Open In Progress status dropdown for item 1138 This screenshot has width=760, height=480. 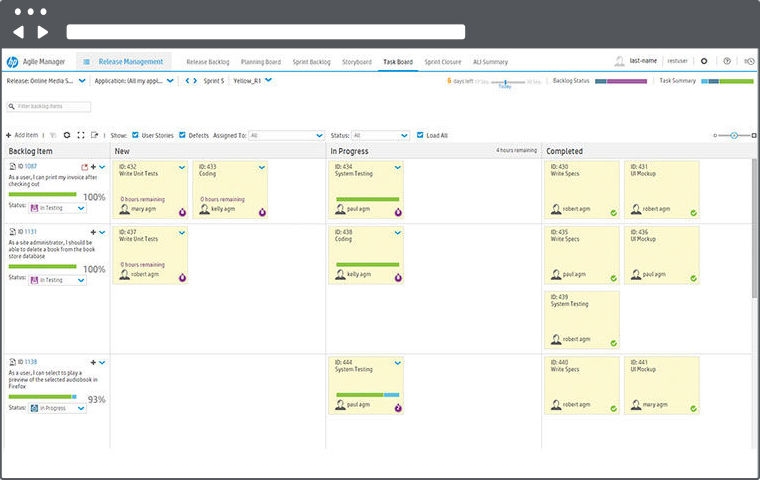click(x=57, y=408)
